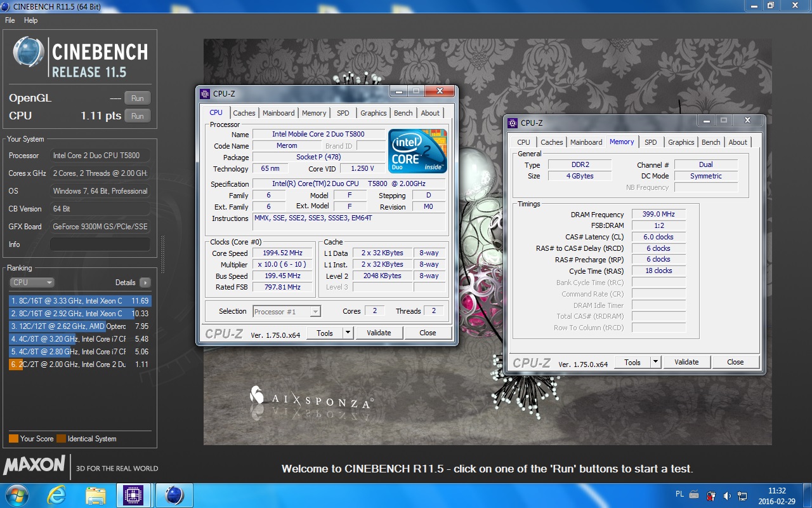This screenshot has height=508, width=812.
Task: Click the Info input field
Action: click(x=100, y=244)
